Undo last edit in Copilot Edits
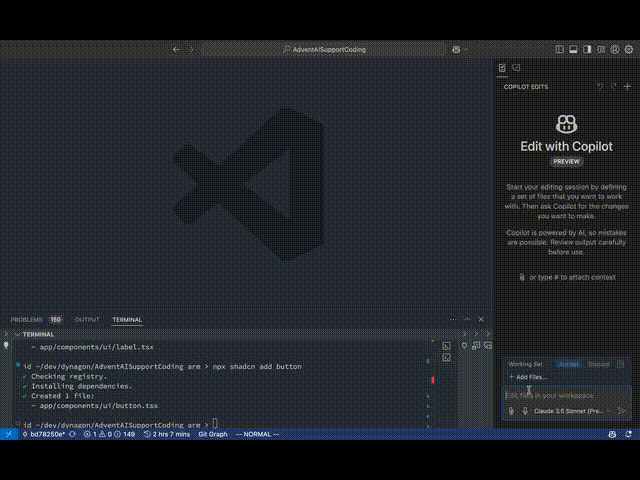 coord(600,87)
